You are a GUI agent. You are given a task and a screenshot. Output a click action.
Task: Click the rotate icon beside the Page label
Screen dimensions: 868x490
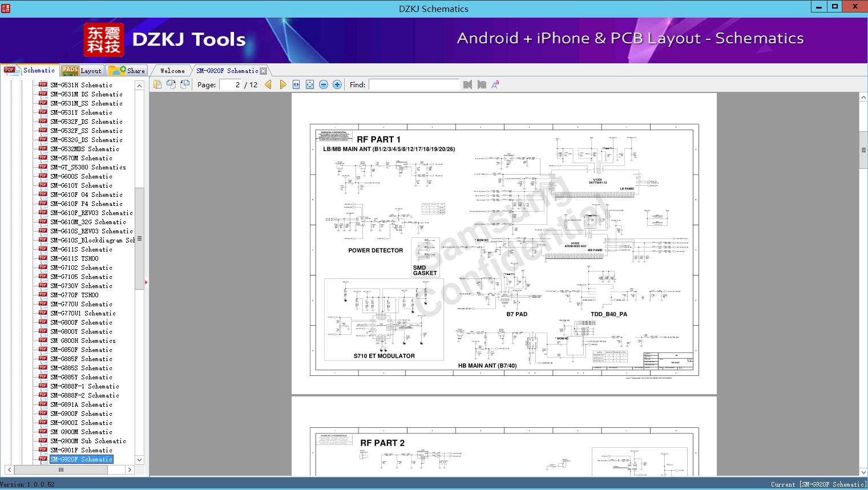(185, 84)
